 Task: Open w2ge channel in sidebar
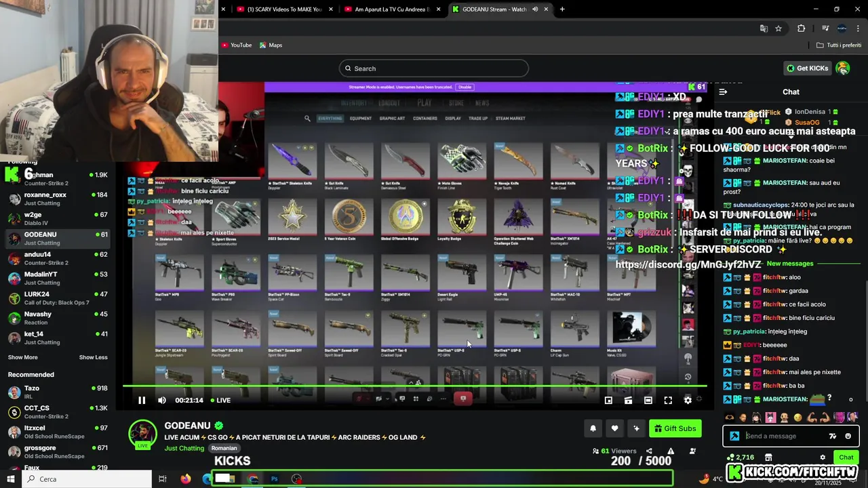click(58, 219)
